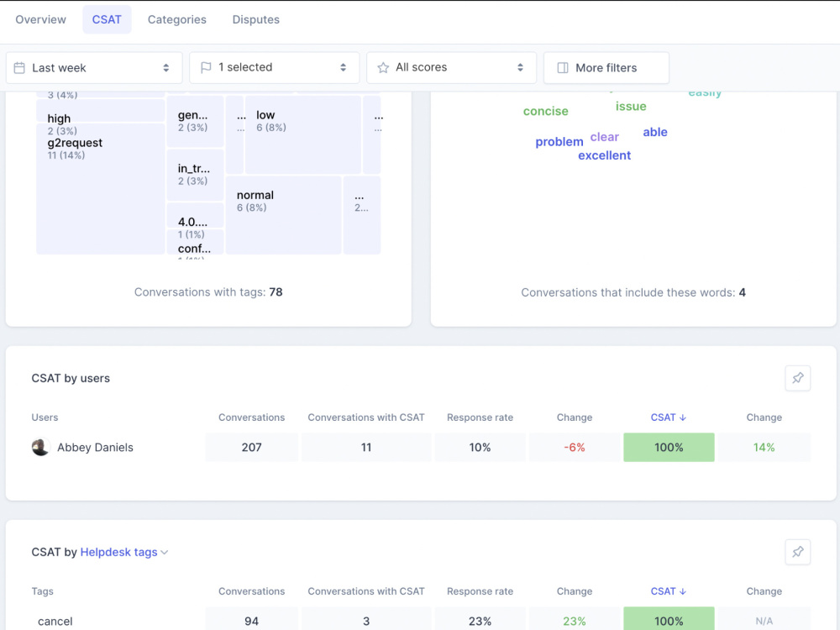
Task: Click the word 'excellent' in word cloud
Action: 604,155
